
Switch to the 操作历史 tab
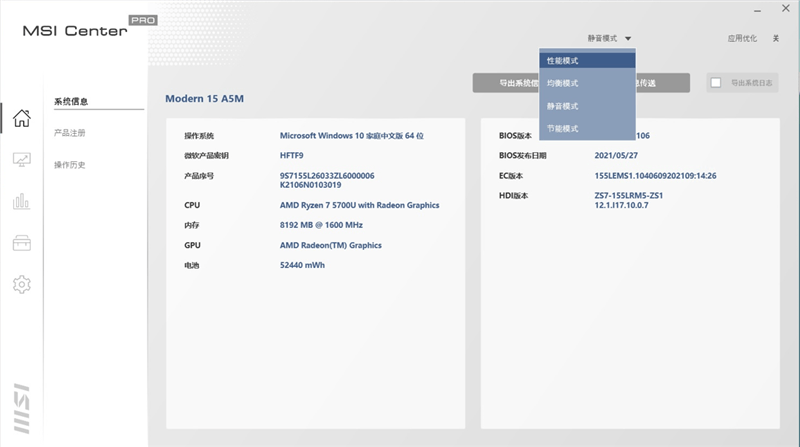pyautogui.click(x=69, y=165)
